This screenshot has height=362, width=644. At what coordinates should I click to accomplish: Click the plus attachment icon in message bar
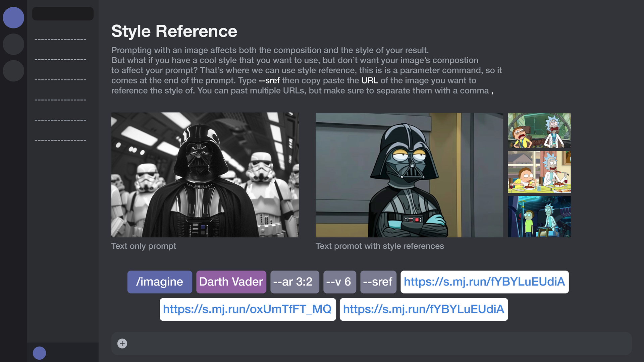[122, 344]
